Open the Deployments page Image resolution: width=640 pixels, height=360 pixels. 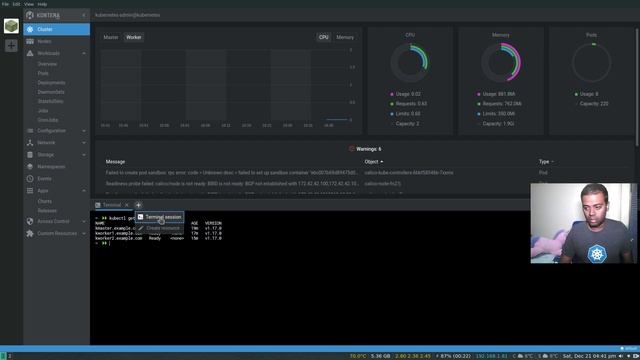(51, 82)
